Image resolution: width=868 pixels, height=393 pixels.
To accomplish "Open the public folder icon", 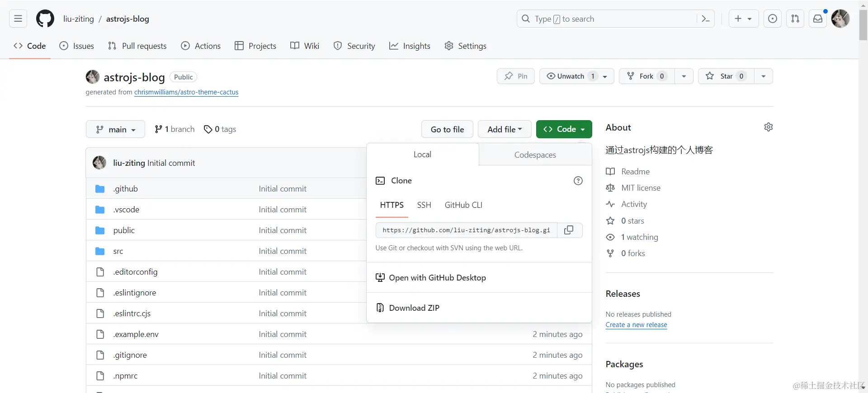I will (x=100, y=230).
